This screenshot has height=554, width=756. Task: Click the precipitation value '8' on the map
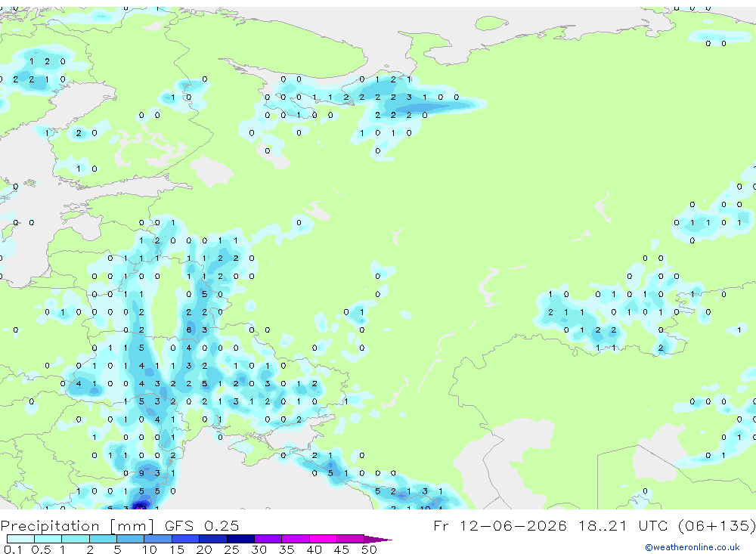pos(189,330)
